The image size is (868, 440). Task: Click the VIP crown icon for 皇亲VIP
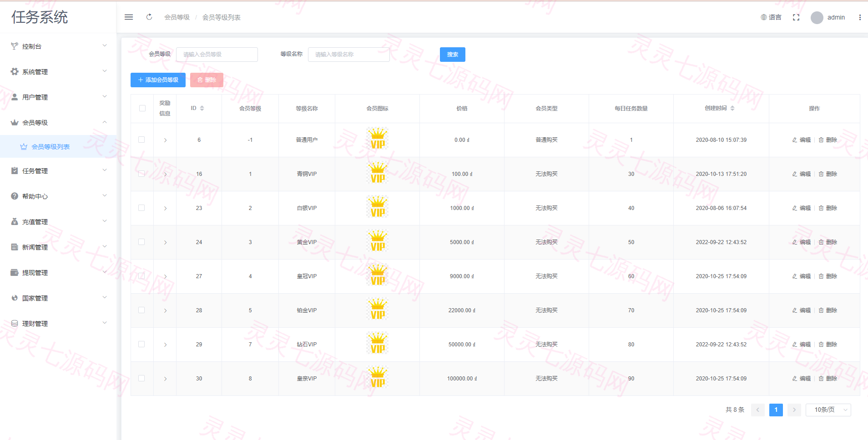(x=378, y=377)
